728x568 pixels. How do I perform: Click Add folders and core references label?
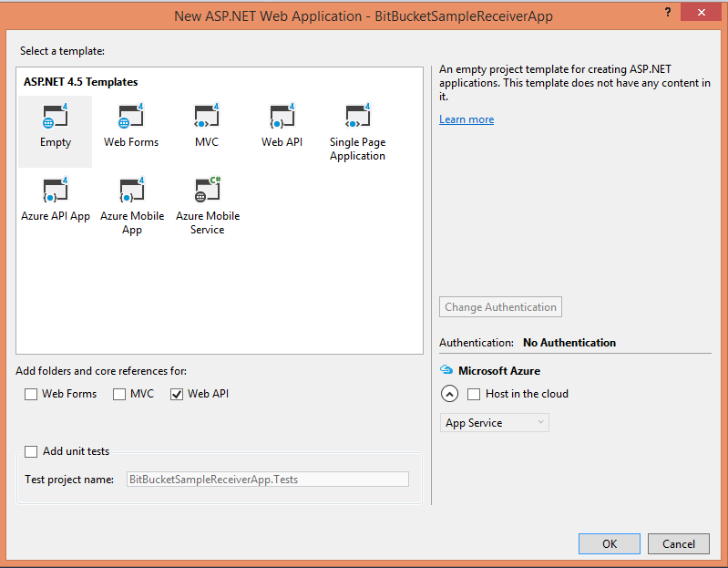point(101,371)
